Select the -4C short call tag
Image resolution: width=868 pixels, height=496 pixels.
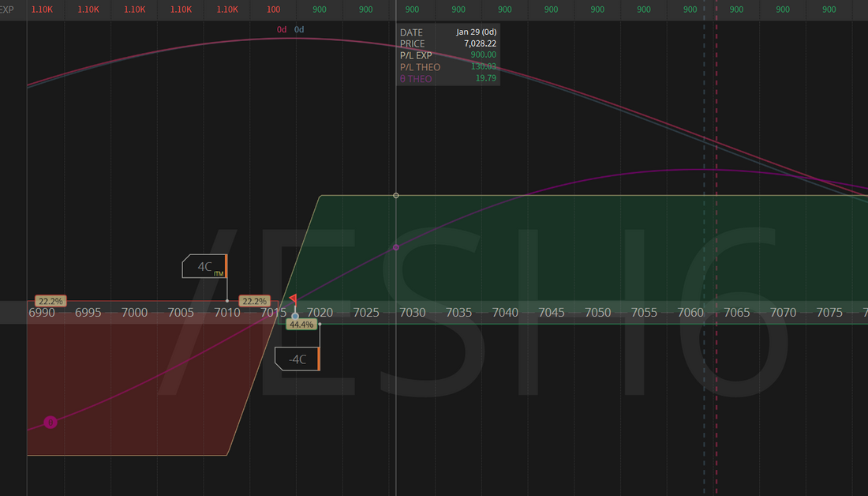click(297, 359)
